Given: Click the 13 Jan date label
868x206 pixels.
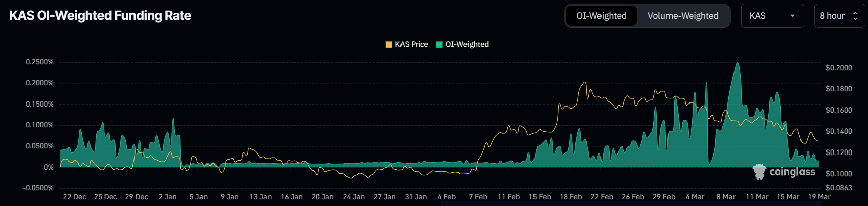Looking at the screenshot, I should 260,197.
